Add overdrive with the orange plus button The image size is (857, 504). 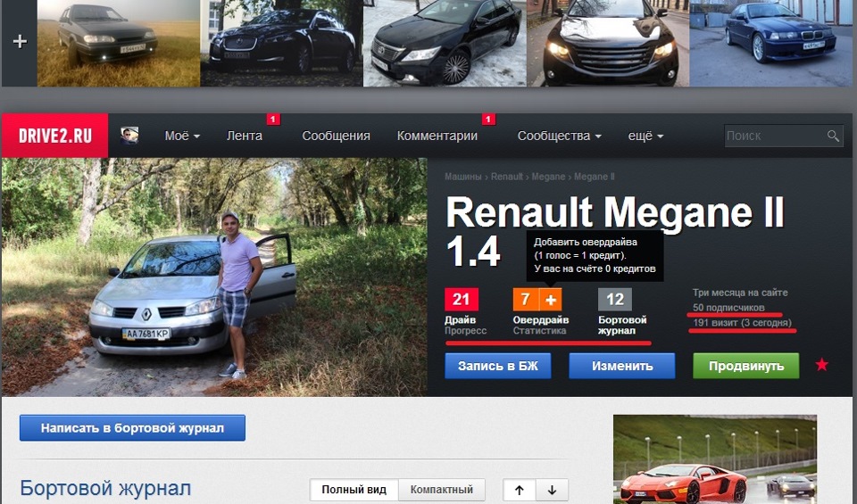pos(551,299)
